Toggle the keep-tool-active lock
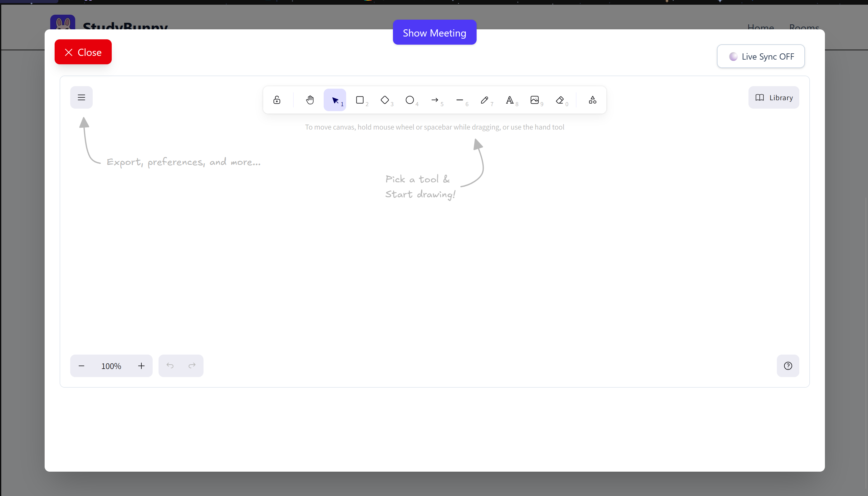This screenshot has height=496, width=868. pyautogui.click(x=277, y=100)
